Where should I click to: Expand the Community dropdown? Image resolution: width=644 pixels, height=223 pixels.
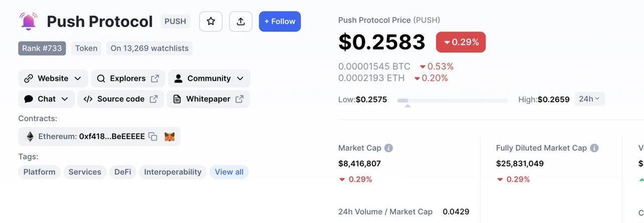pos(209,79)
